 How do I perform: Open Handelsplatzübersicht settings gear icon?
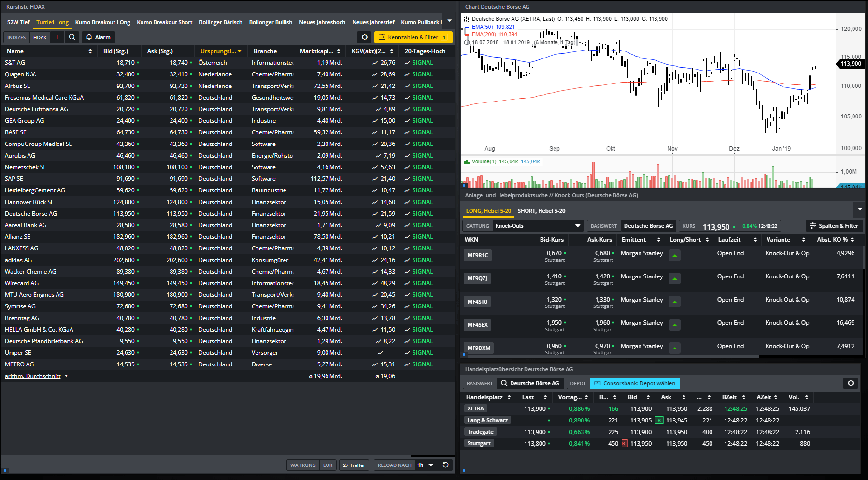tap(851, 383)
